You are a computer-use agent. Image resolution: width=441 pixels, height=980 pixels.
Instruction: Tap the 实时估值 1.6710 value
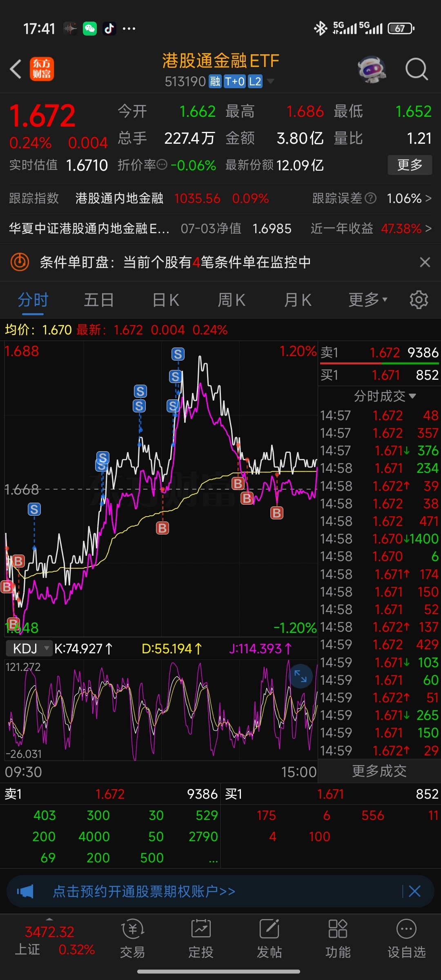pyautogui.click(x=87, y=165)
